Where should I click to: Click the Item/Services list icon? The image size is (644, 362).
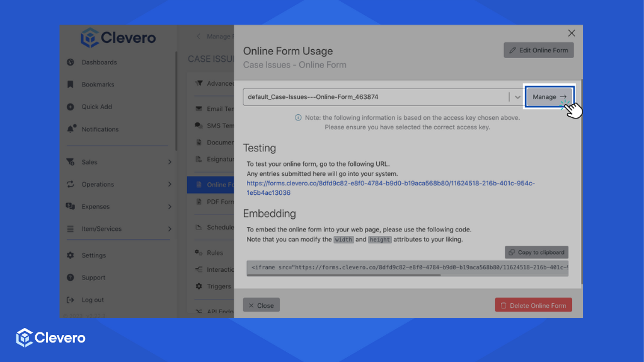tap(71, 228)
